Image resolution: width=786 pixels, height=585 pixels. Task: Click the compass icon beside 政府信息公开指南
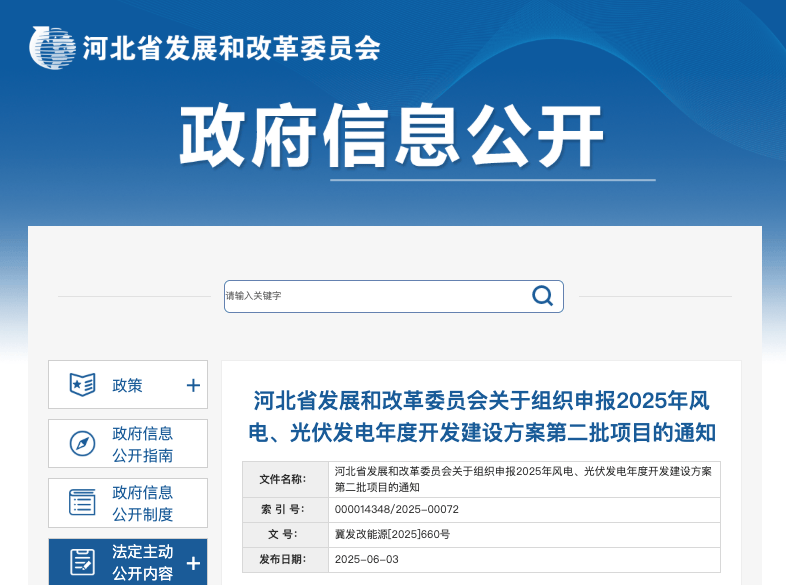pyautogui.click(x=82, y=444)
